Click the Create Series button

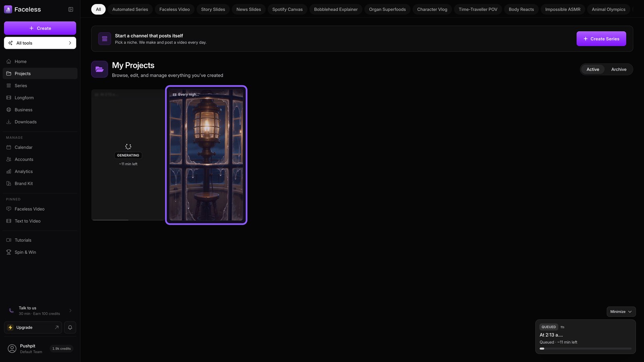coord(601,39)
